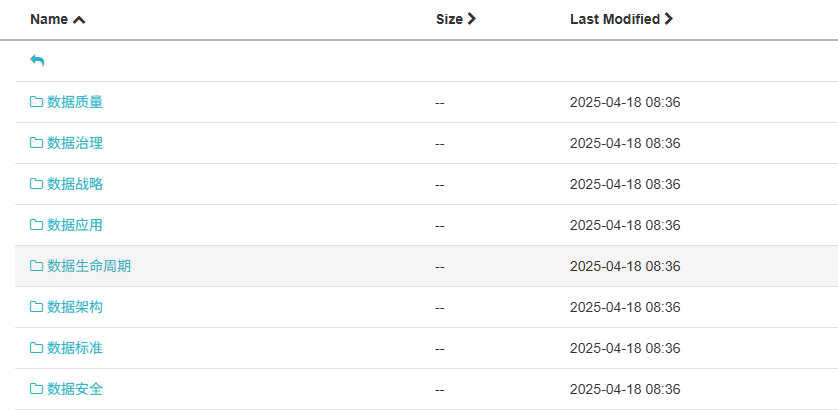Open the 数据治理 folder link
Image resolution: width=838 pixels, height=410 pixels.
pyautogui.click(x=75, y=143)
